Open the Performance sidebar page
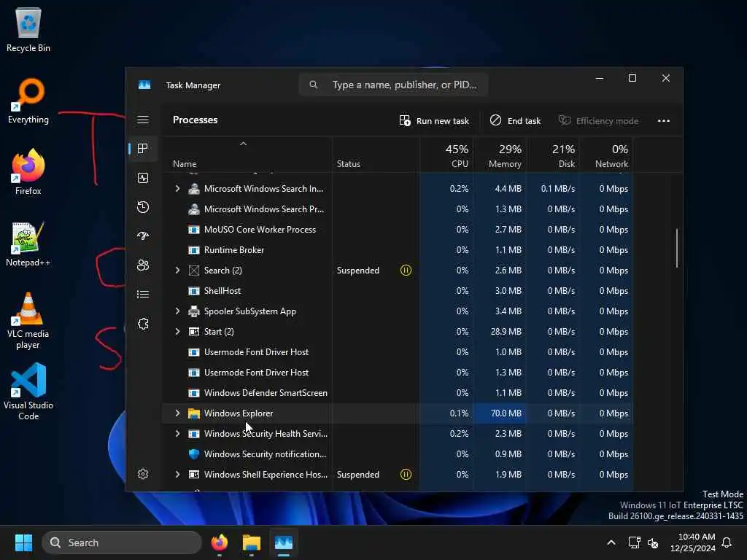The width and height of the screenshot is (747, 560). tap(143, 178)
